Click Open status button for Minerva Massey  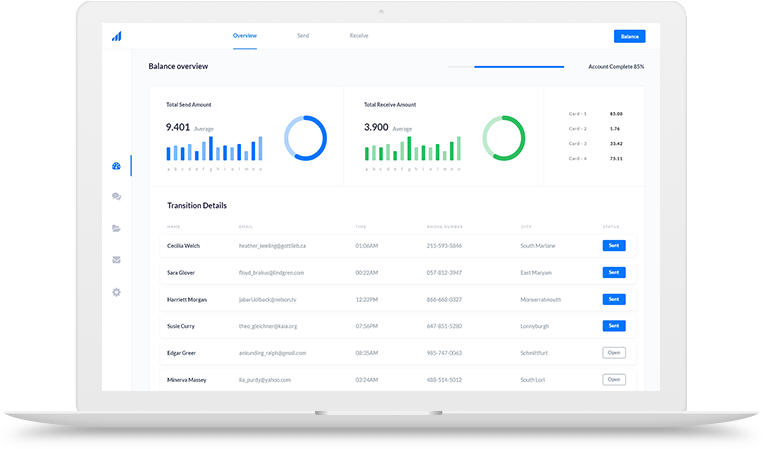(x=614, y=379)
